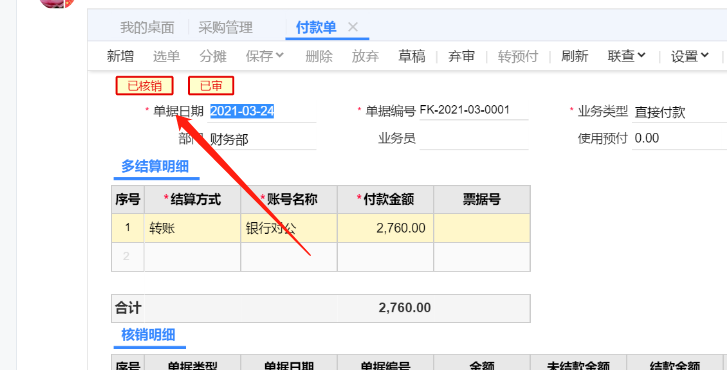
Task: Click the empty 票据号 cell in row 1
Action: click(x=482, y=228)
